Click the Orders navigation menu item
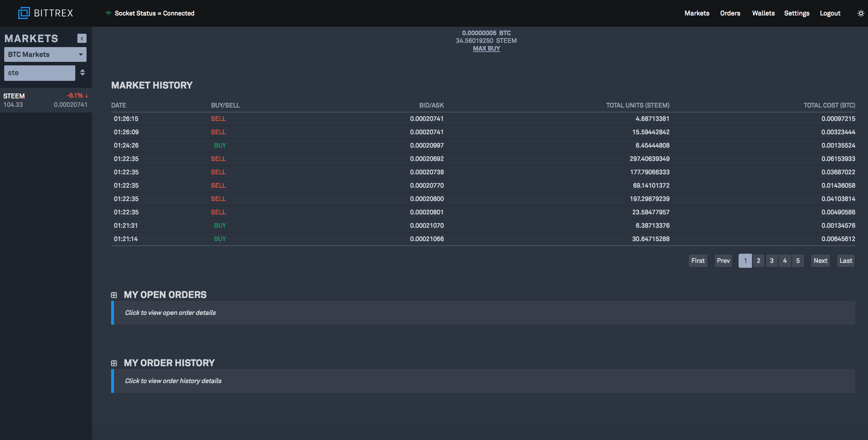 tap(730, 12)
